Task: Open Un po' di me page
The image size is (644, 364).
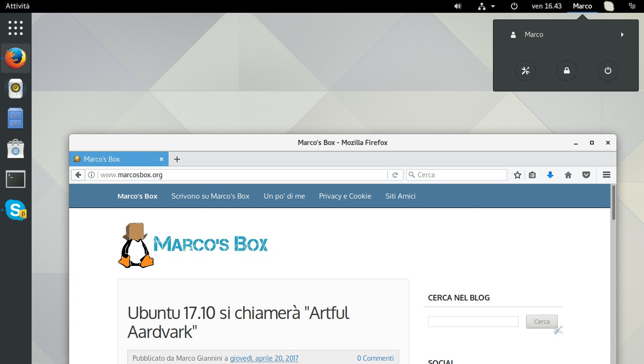Action: coord(284,196)
